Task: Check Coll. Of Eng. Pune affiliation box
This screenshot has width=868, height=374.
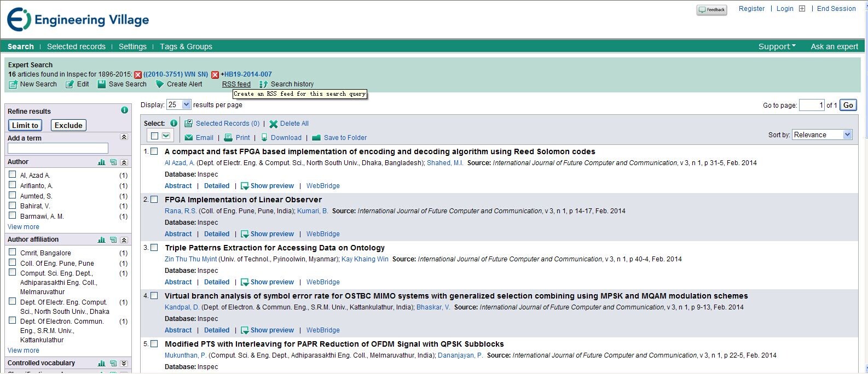Action: (x=12, y=262)
